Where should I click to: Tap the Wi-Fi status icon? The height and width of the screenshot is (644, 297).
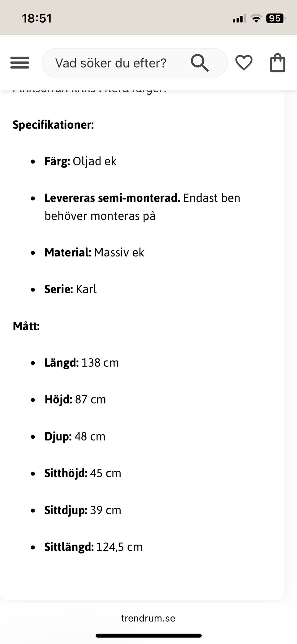coord(256,19)
